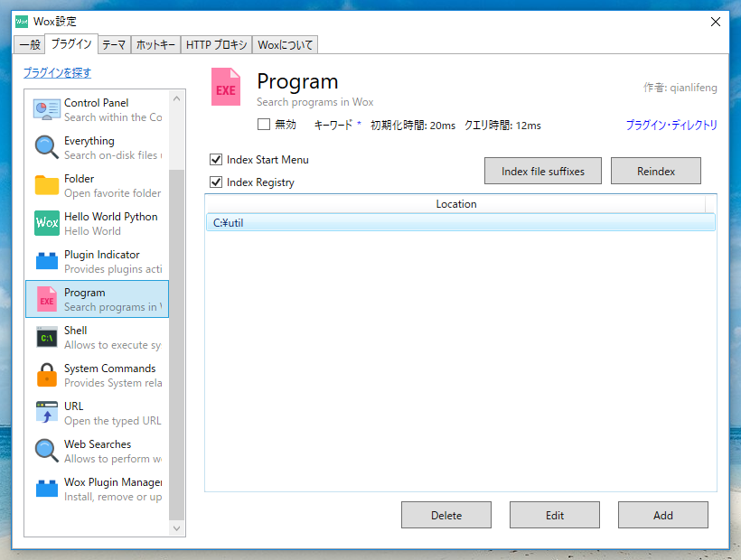Click the System Commands padlock icon
The height and width of the screenshot is (560, 741).
[x=47, y=375]
